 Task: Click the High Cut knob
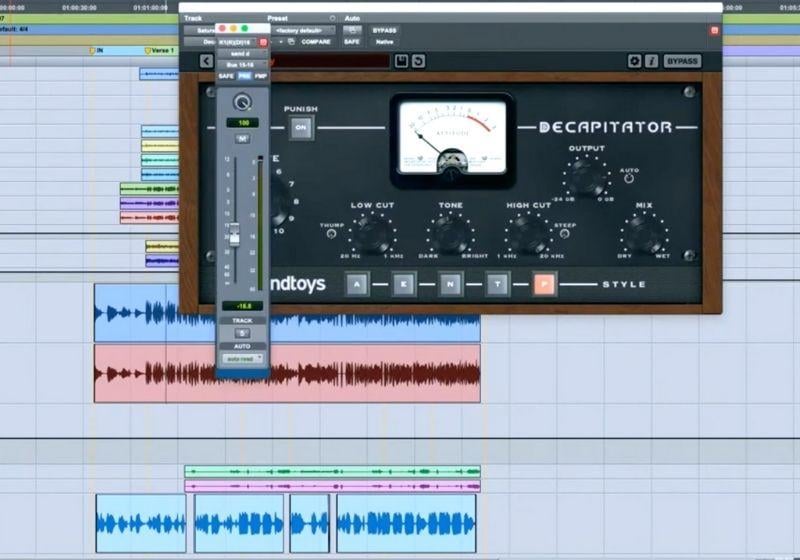[x=529, y=234]
